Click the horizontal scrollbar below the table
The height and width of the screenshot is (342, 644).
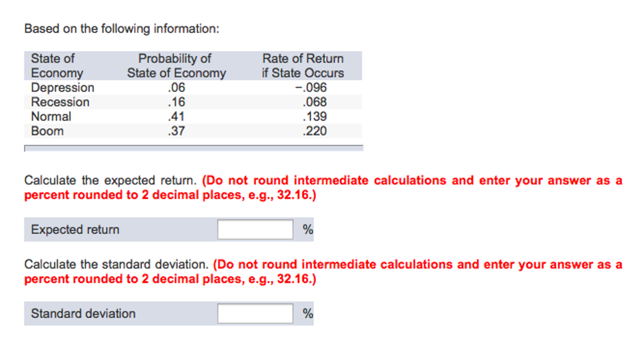194,148
